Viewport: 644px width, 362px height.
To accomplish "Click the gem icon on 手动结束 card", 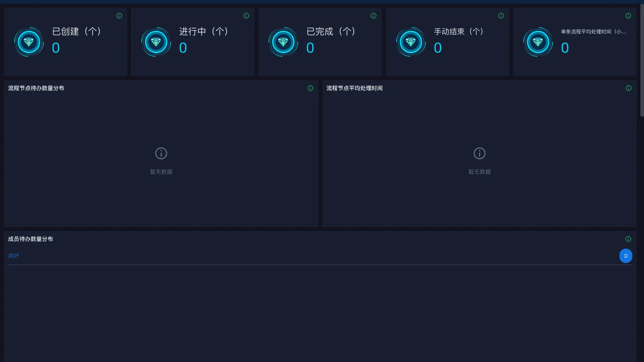I will tap(411, 41).
